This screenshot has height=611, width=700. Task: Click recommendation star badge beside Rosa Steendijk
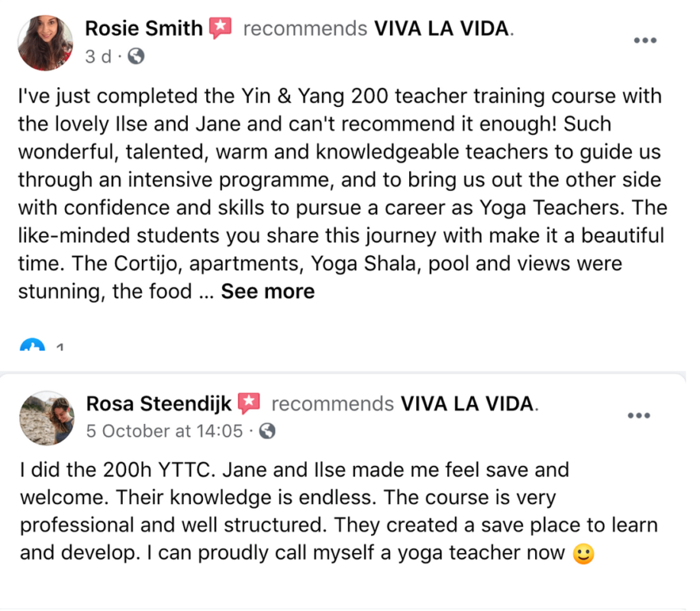(249, 402)
